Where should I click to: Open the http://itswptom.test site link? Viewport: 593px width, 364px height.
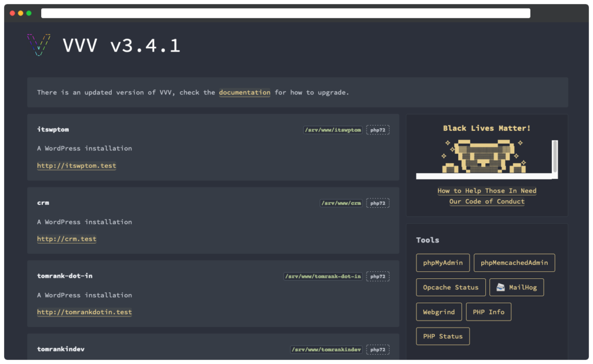(76, 166)
